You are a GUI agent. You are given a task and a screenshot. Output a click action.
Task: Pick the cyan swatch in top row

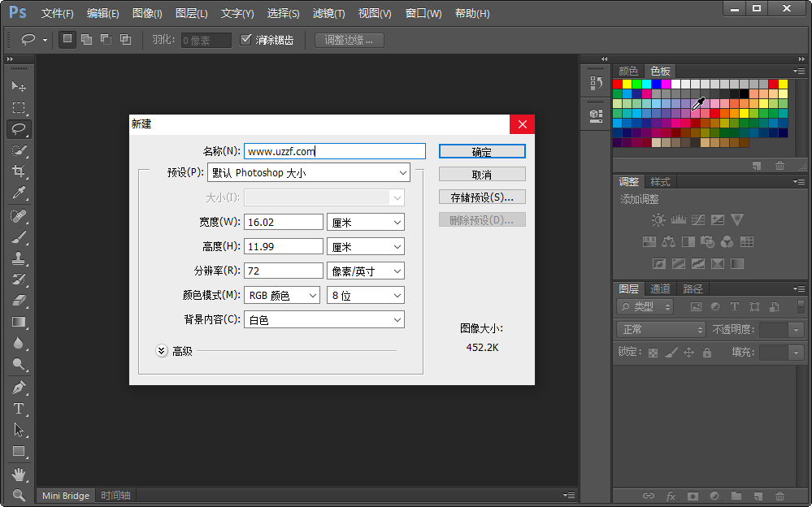[647, 84]
